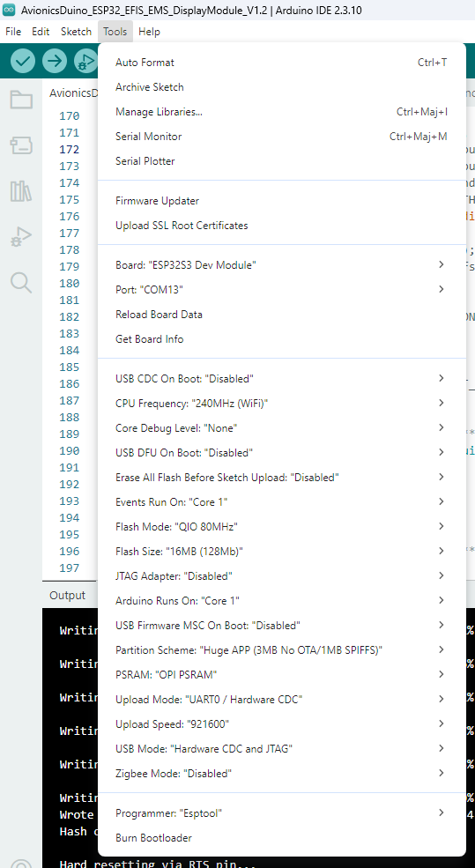
Task: Expand the Events Run On submenu
Action: point(282,502)
